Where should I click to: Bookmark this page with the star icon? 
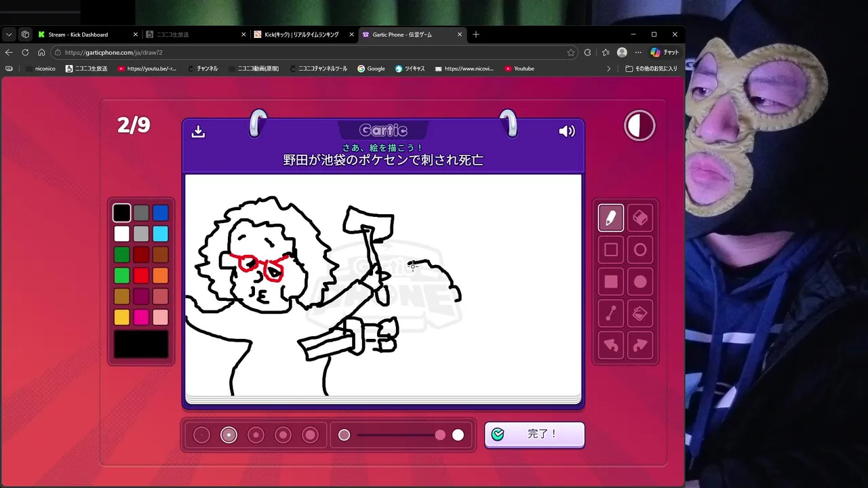point(571,52)
